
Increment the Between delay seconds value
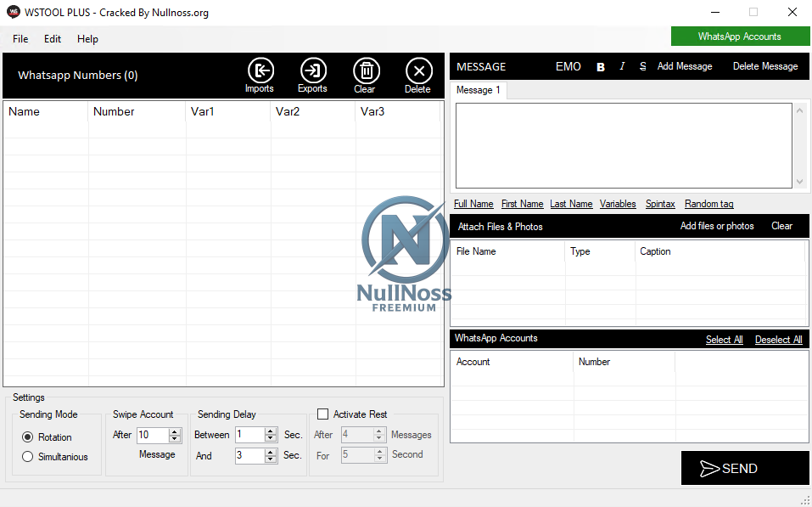269,431
